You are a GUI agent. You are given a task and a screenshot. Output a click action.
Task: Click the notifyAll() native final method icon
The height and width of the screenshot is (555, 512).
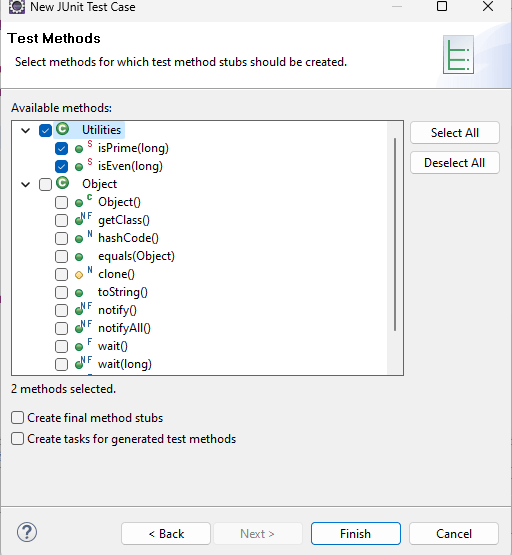(x=84, y=327)
